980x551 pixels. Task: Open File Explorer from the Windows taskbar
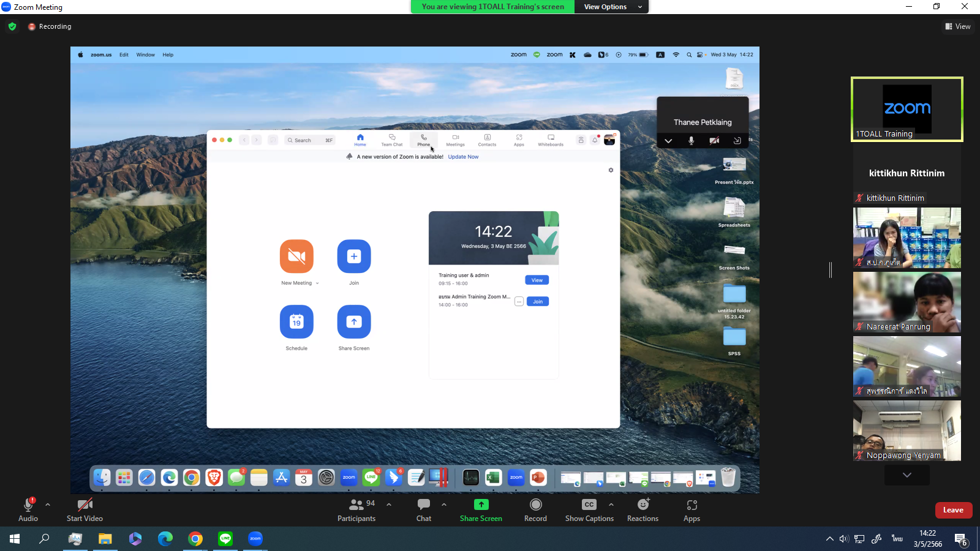click(x=105, y=539)
